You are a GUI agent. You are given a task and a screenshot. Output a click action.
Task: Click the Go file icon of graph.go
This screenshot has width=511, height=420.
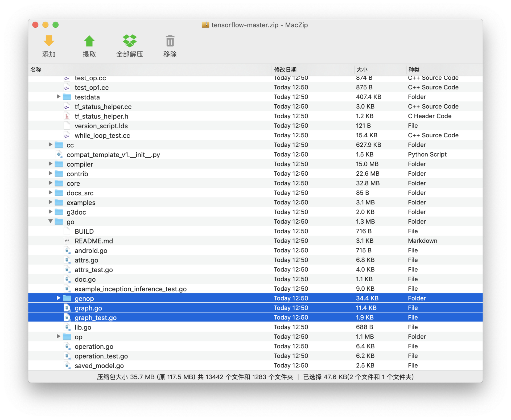[x=67, y=308]
